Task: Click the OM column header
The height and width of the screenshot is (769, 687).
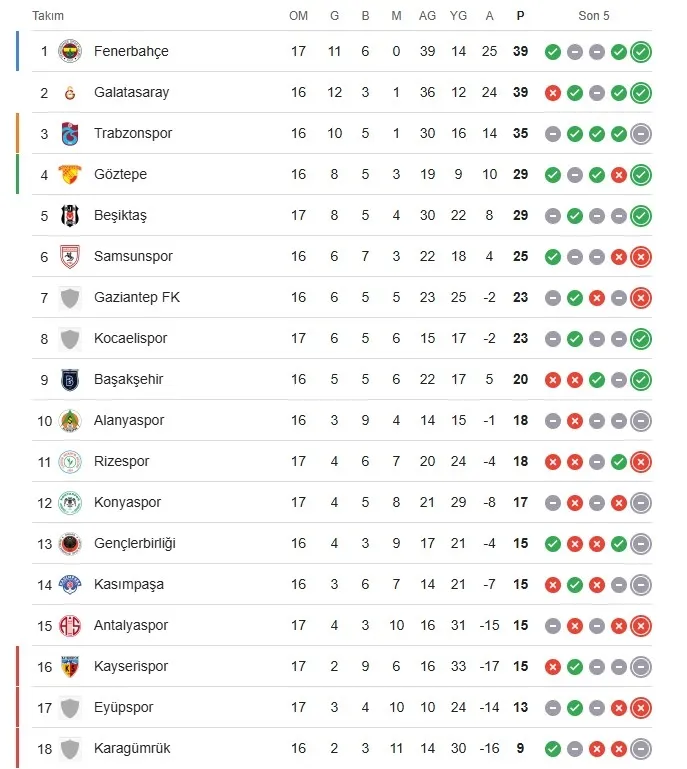Action: (x=298, y=16)
